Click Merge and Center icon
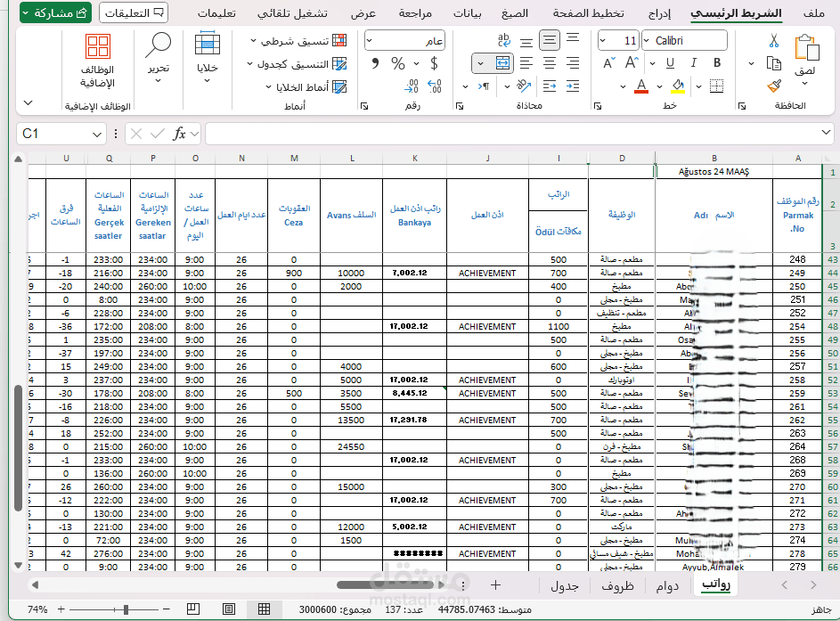 click(502, 63)
